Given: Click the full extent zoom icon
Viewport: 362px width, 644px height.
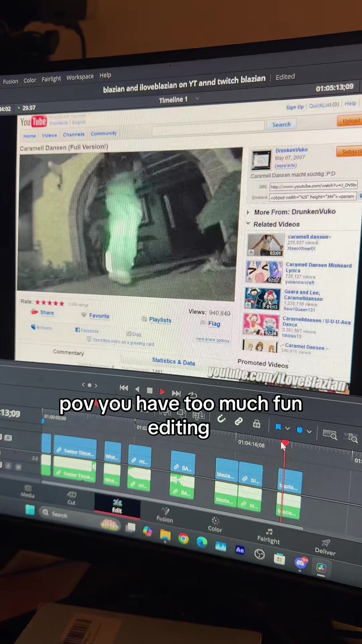Looking at the screenshot, I should pyautogui.click(x=329, y=434).
